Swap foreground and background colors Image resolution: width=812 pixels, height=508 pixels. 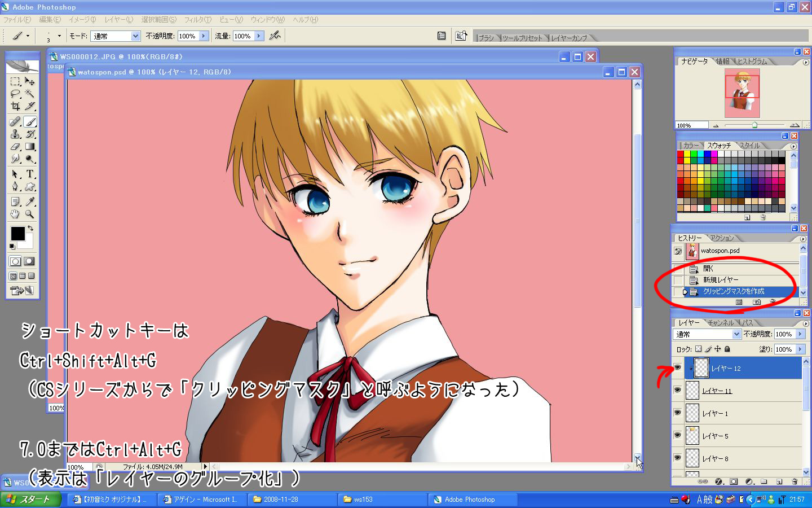pyautogui.click(x=30, y=228)
